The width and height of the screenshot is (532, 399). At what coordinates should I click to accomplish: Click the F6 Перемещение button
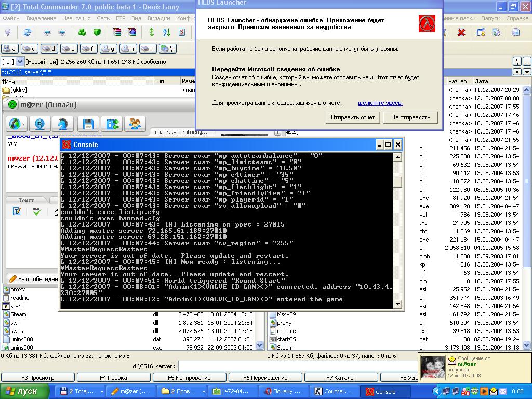265,378
